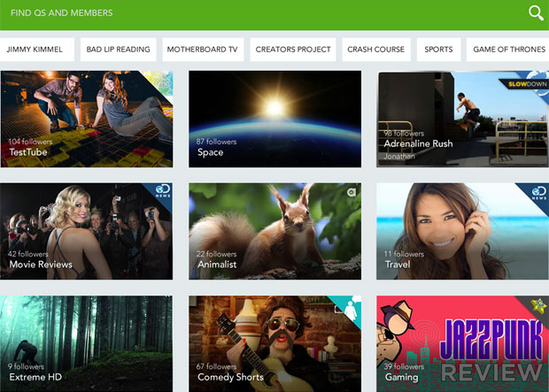Select the Game of Thrones tag
Screen dimensions: 549x392
(x=507, y=50)
